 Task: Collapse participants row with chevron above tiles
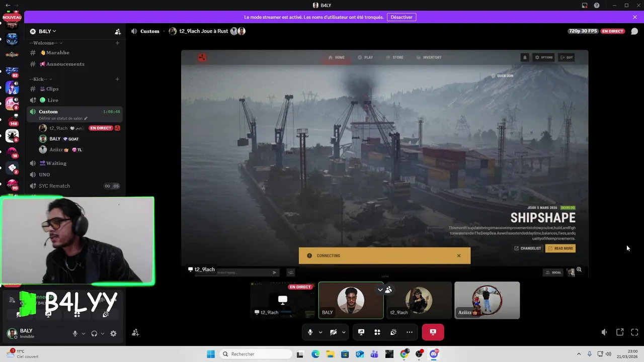(x=380, y=290)
